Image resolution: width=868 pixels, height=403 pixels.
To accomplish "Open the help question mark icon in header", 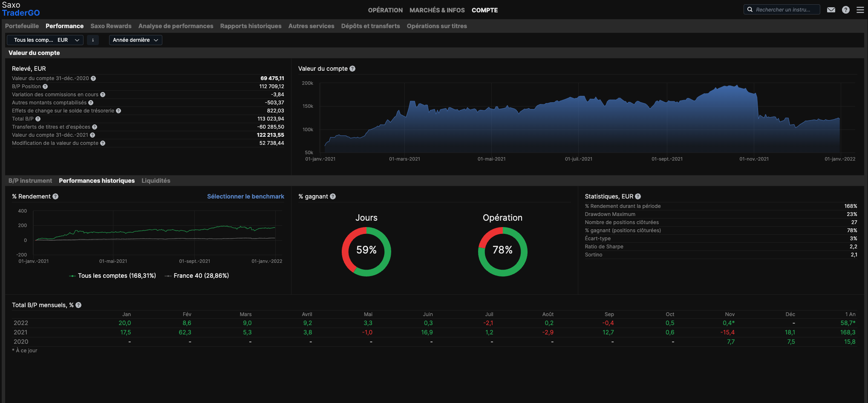I will click(x=846, y=10).
